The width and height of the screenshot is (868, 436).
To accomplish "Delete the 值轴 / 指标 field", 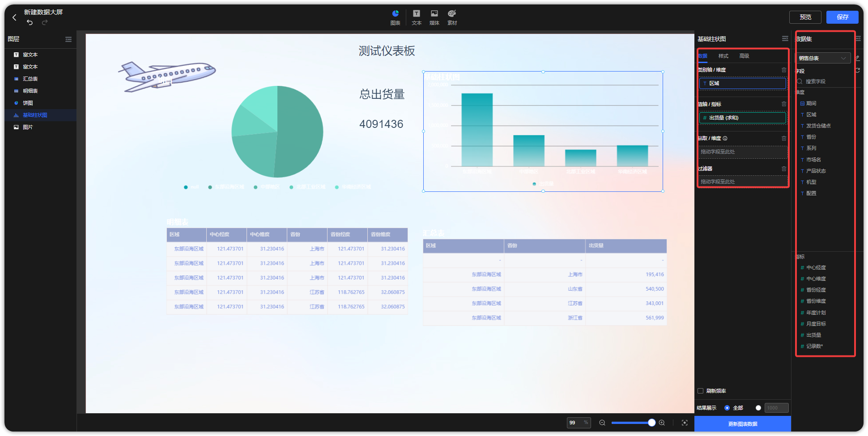I will click(x=784, y=104).
